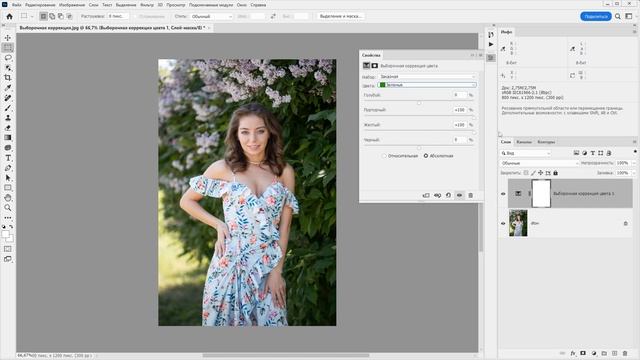This screenshot has width=640, height=360.
Task: Select the Move tool
Action: (x=8, y=38)
